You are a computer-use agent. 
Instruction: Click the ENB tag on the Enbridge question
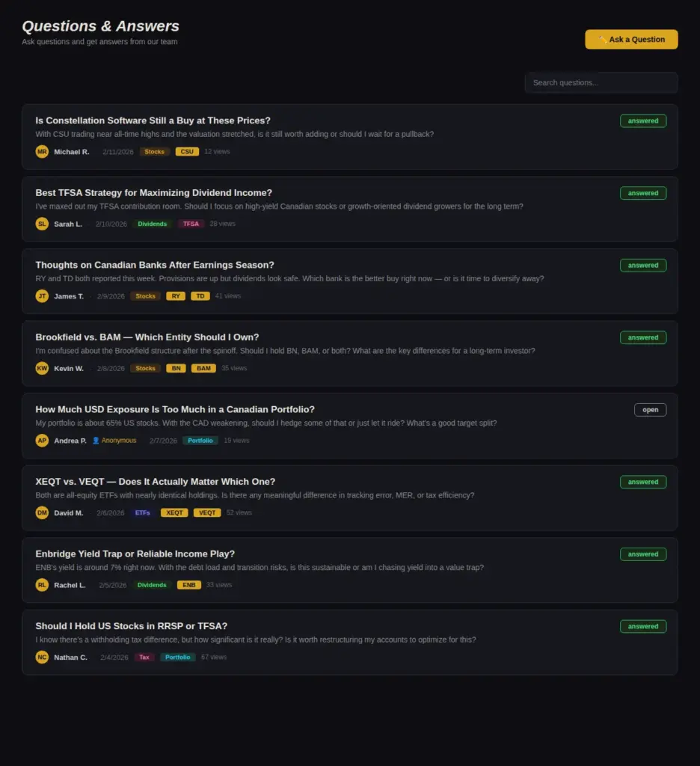[x=188, y=584]
